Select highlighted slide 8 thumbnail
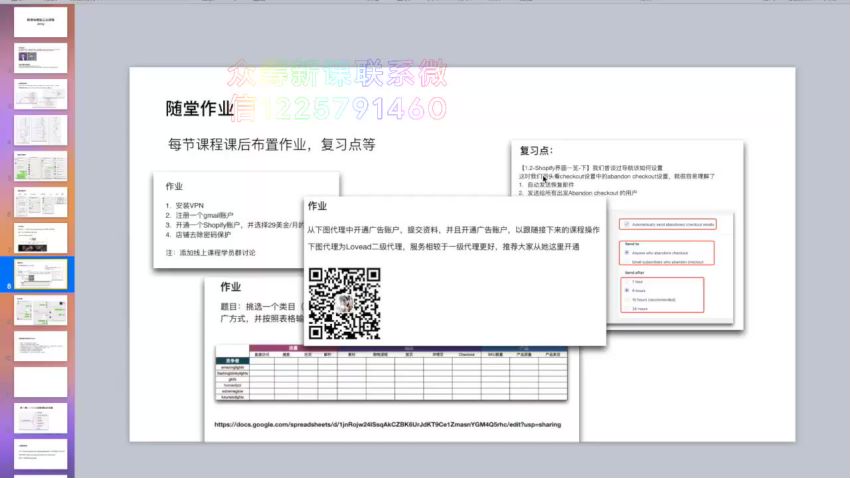 pyautogui.click(x=40, y=274)
